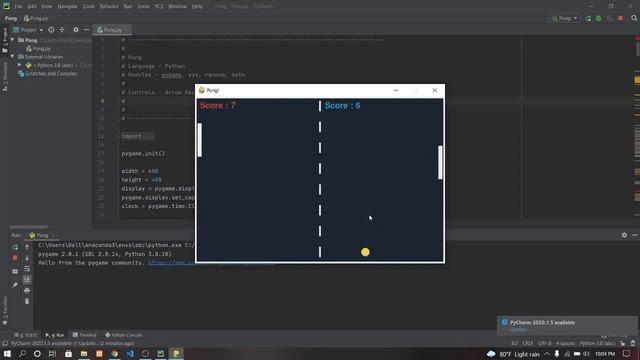
Task: Click the UTF-8 encoding status entry
Action: pyautogui.click(x=545, y=343)
